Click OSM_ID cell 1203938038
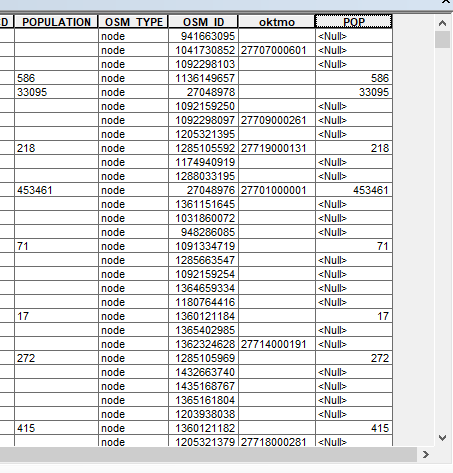 [203, 414]
